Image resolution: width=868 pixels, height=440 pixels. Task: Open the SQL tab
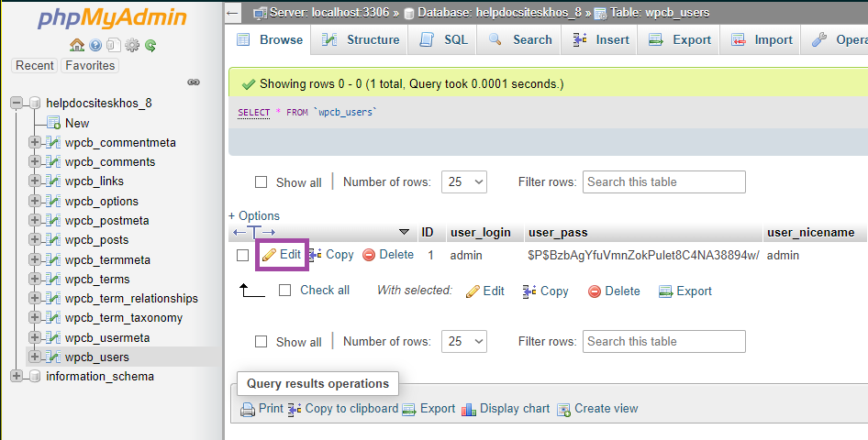(x=443, y=39)
